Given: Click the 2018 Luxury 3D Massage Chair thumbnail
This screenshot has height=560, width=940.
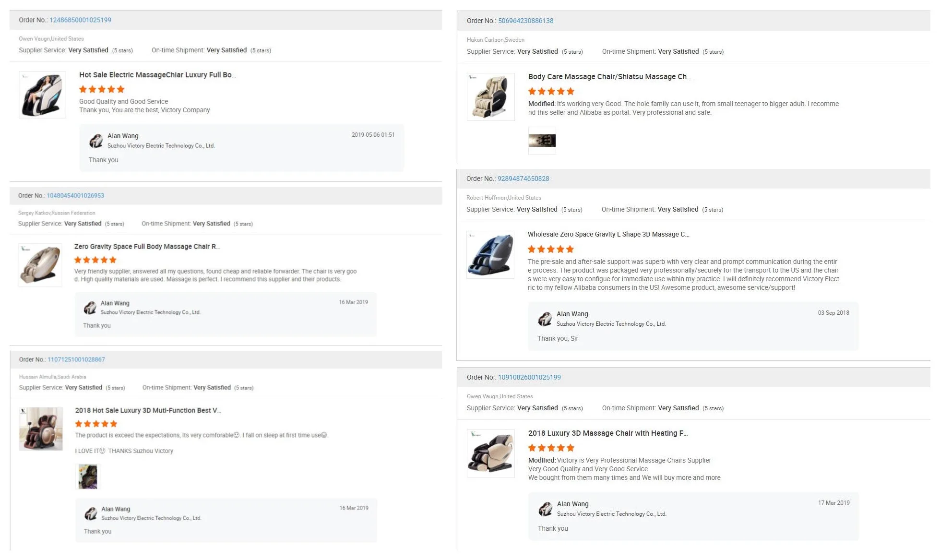Looking at the screenshot, I should [x=490, y=453].
